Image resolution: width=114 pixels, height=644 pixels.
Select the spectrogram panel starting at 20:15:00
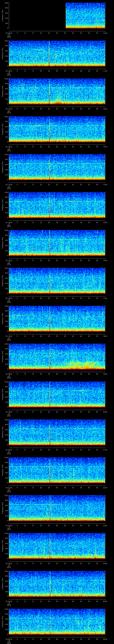[x=57, y=243]
